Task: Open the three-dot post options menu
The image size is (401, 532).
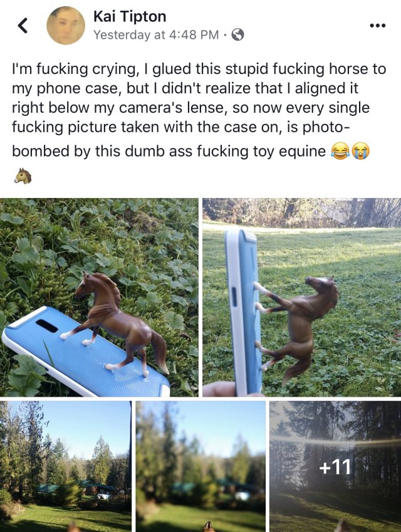Action: [378, 26]
